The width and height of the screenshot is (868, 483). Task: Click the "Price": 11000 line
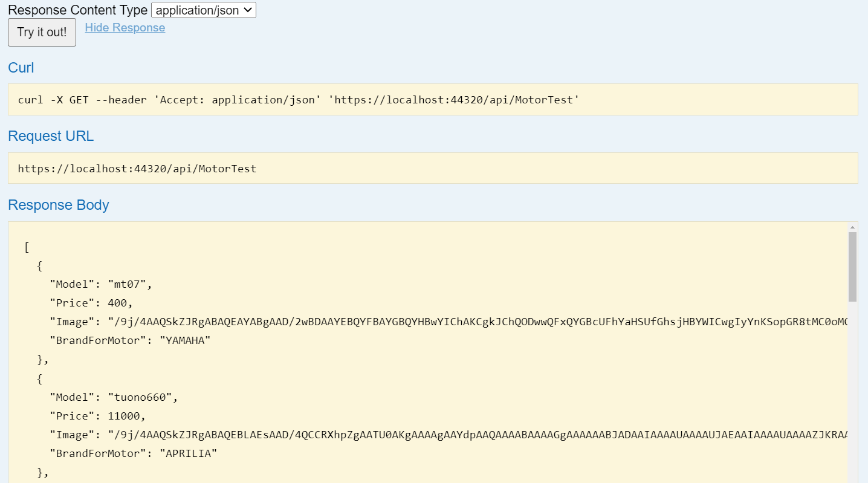point(98,417)
